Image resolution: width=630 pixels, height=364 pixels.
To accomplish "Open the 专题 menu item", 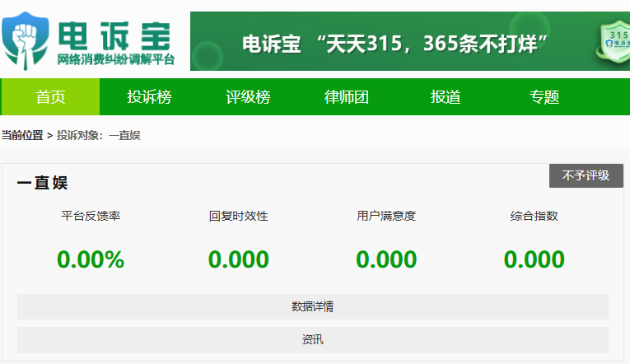I will tap(544, 97).
